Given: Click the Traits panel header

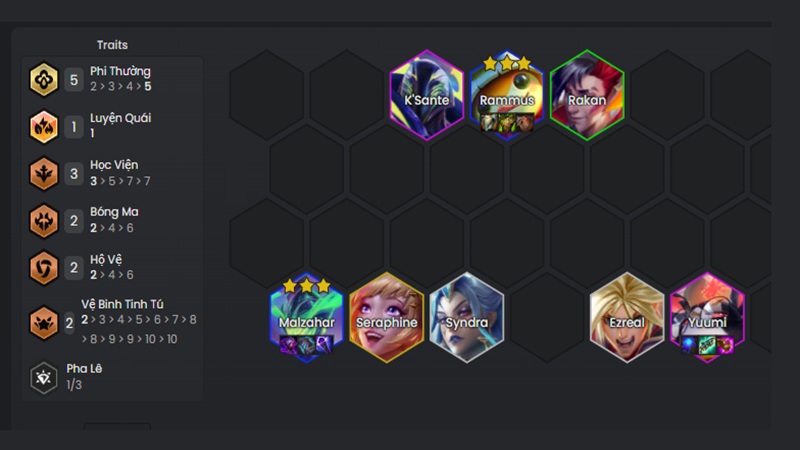Looking at the screenshot, I should pos(112,45).
